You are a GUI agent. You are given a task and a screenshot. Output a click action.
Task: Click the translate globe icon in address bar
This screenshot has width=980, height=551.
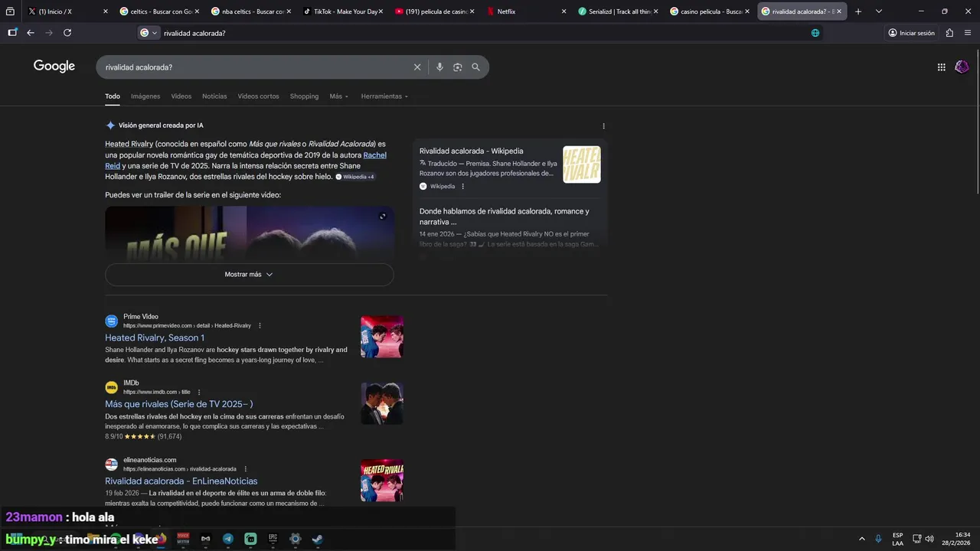click(x=815, y=33)
